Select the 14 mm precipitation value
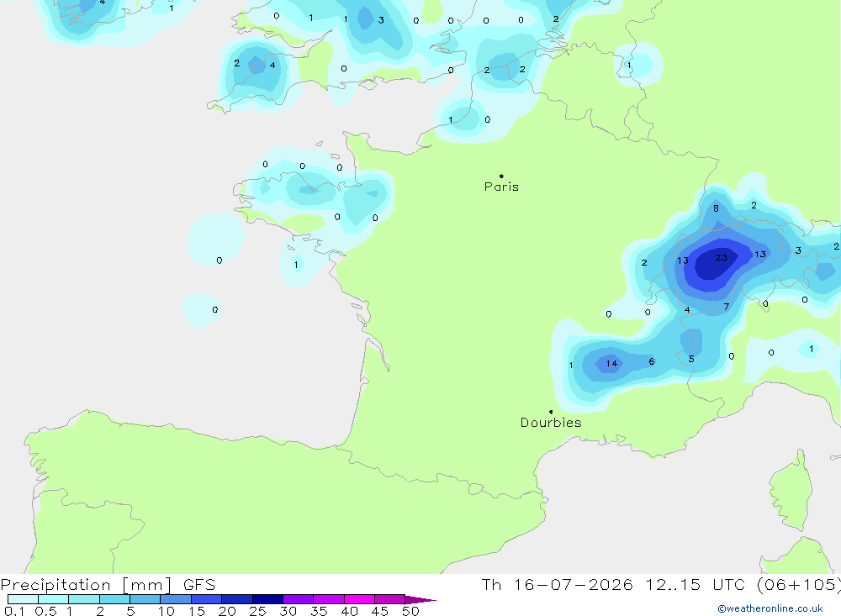This screenshot has height=616, width=841. (x=611, y=364)
